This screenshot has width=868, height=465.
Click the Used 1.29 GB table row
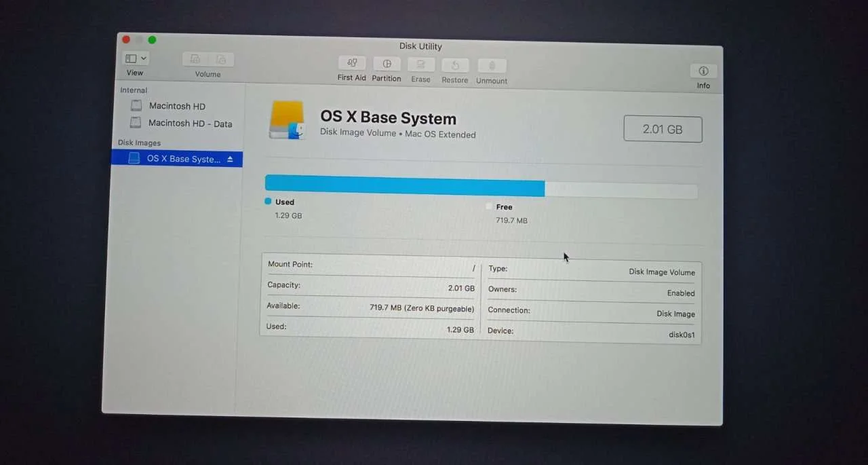[370, 328]
